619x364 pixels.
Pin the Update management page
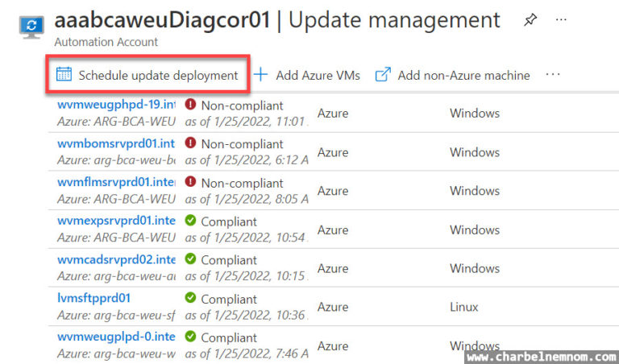(x=530, y=19)
